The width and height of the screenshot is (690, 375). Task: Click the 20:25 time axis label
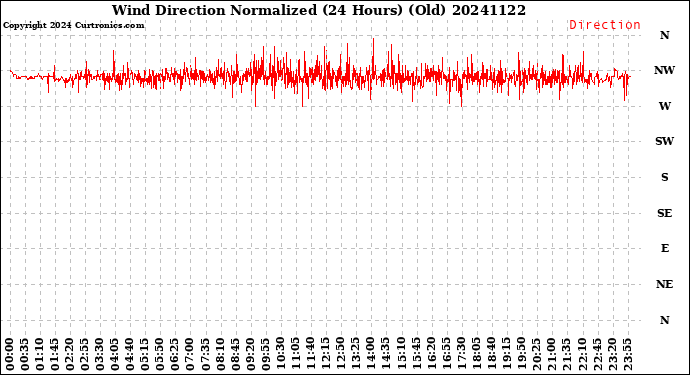[x=536, y=355]
